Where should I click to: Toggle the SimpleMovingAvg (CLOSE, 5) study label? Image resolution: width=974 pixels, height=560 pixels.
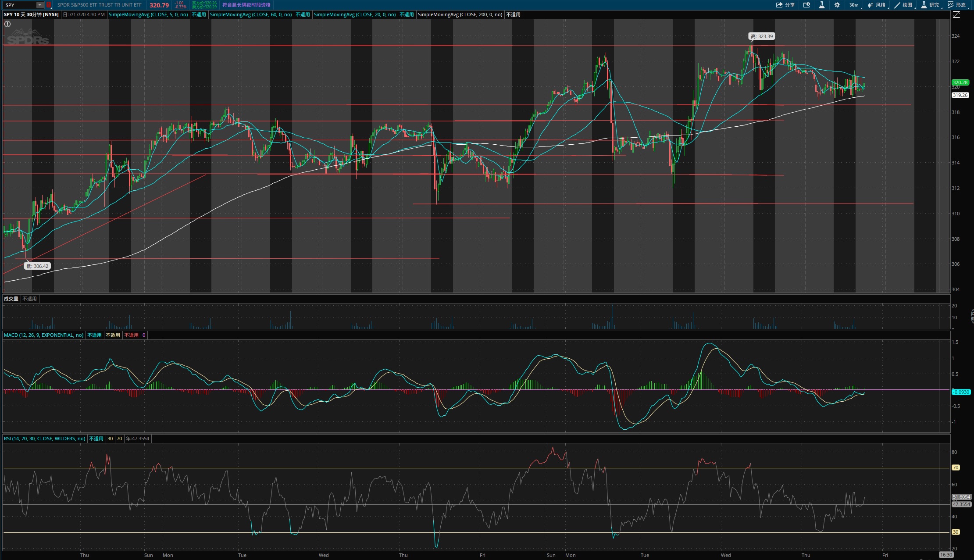[148, 14]
